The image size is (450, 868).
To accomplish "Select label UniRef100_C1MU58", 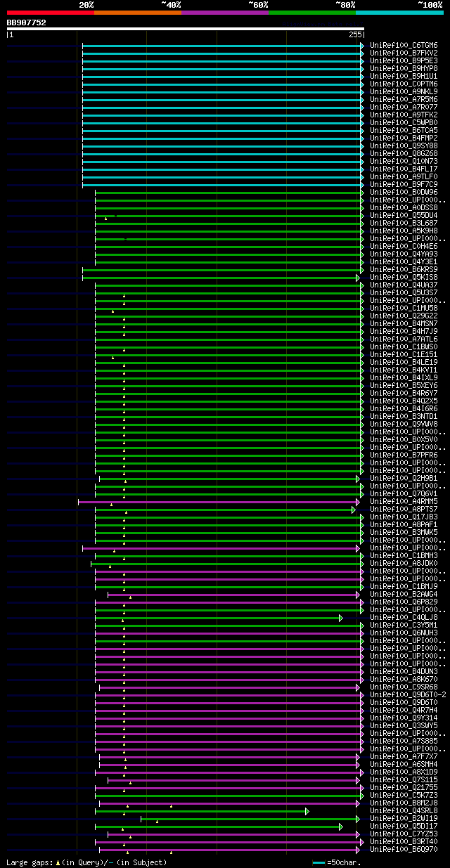I will pyautogui.click(x=404, y=308).
